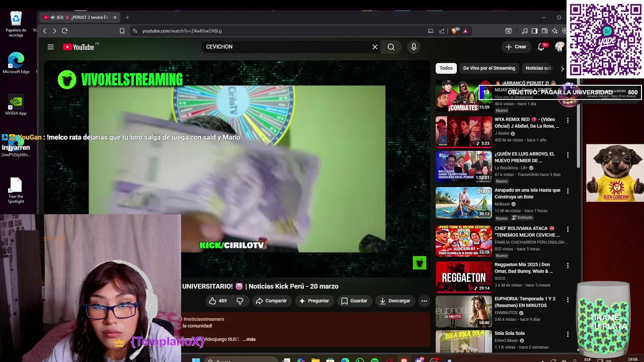Open options for Quién es Luis Arroyo video
This screenshot has width=644, height=362.
pyautogui.click(x=568, y=155)
